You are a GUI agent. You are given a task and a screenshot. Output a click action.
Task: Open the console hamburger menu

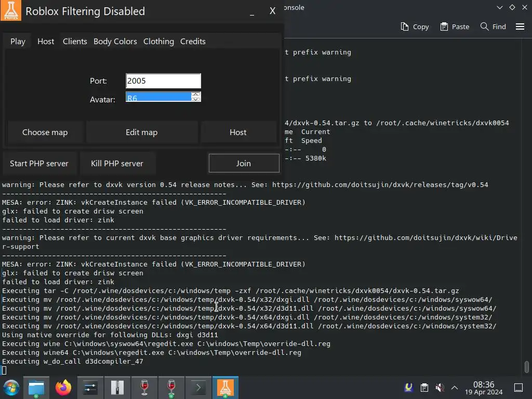520,26
